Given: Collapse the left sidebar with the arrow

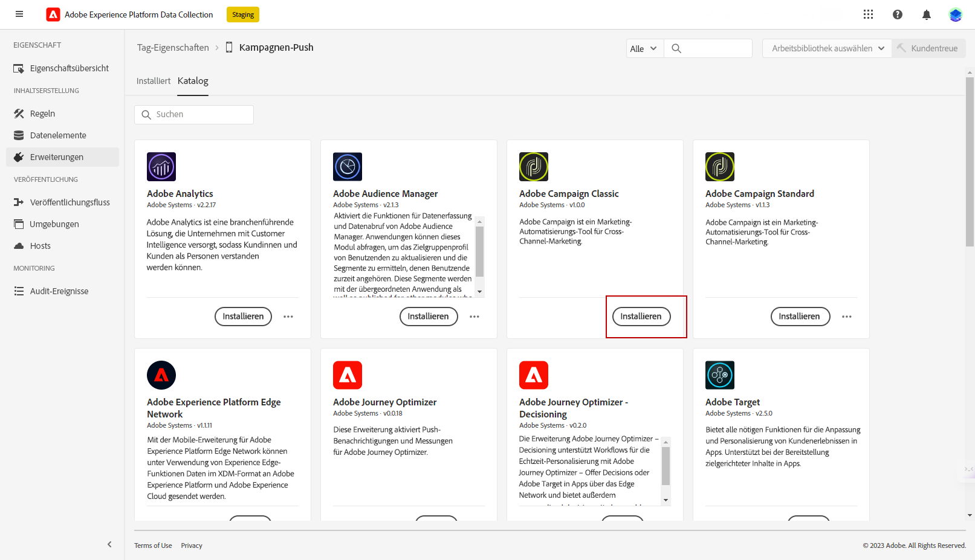Looking at the screenshot, I should (109, 544).
